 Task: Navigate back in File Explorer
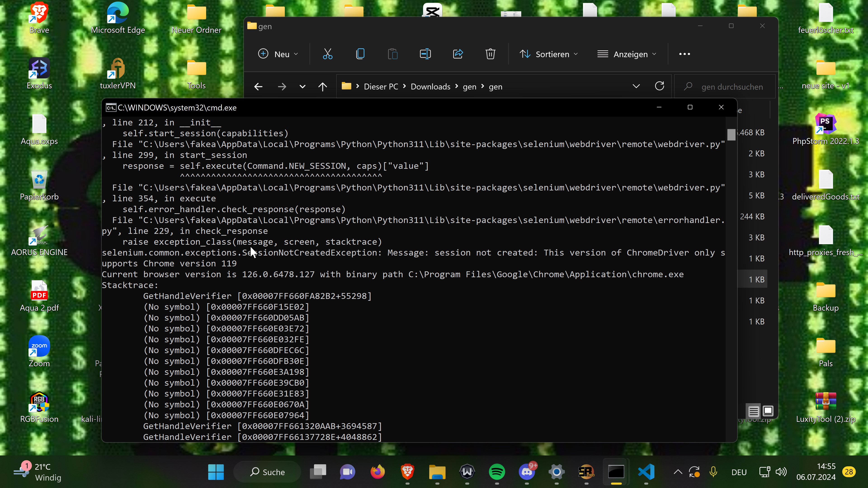click(258, 87)
